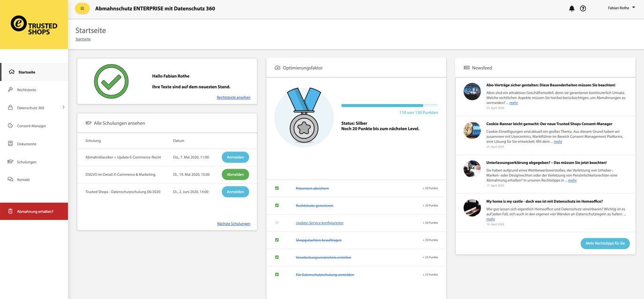
Task: Toggle the Verarbeitungsverzeichnis erstellen checkbox
Action: (277, 257)
